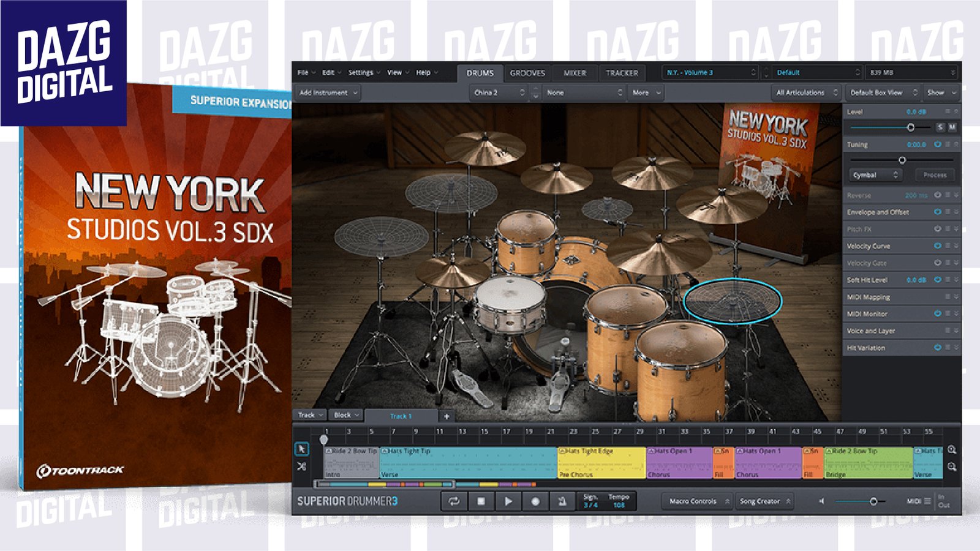The image size is (980, 551).
Task: Click the master volume speaker icon
Action: point(821,501)
